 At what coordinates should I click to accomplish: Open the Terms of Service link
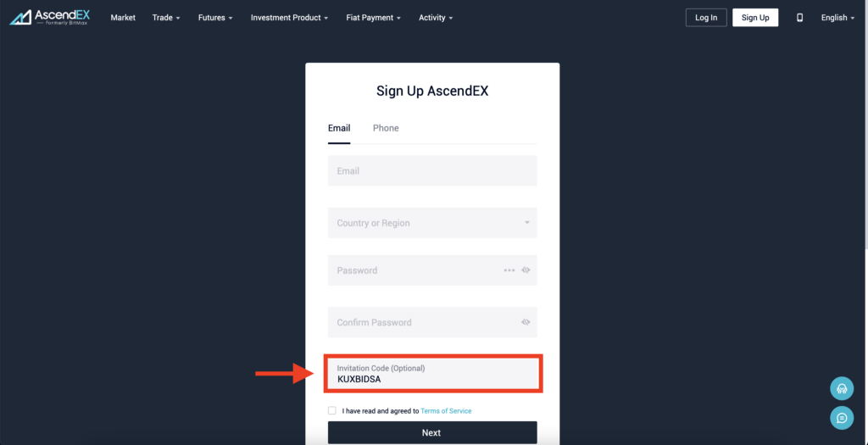point(446,411)
